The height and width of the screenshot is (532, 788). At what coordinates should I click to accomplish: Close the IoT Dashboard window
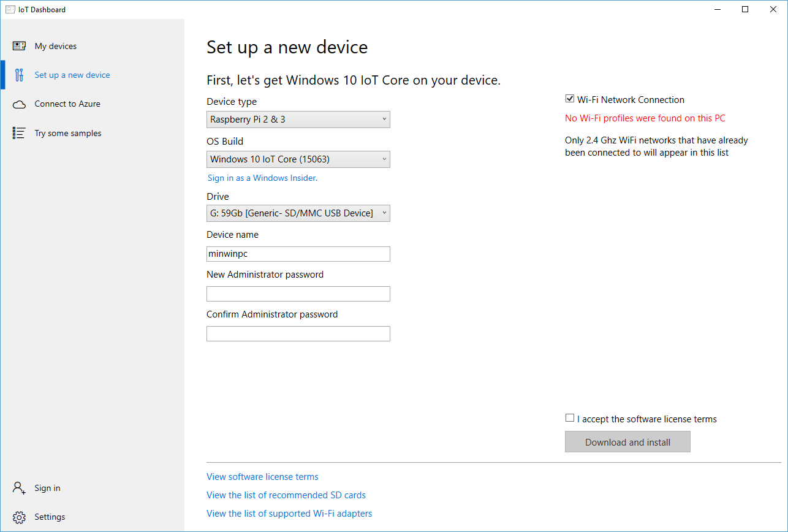773,9
